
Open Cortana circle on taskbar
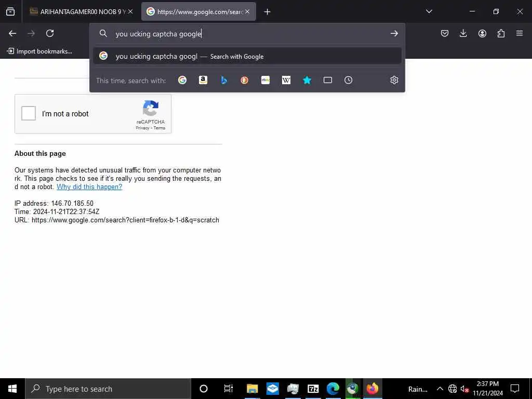coord(204,389)
